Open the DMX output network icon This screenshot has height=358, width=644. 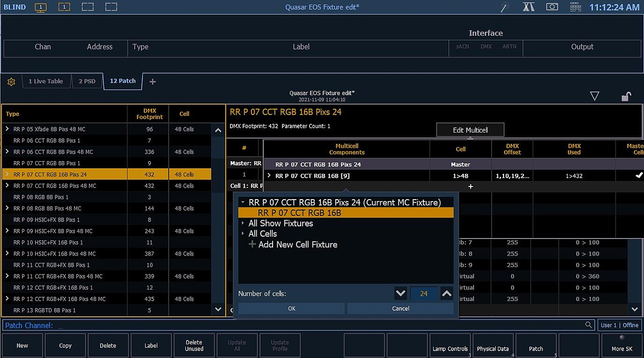tap(575, 7)
